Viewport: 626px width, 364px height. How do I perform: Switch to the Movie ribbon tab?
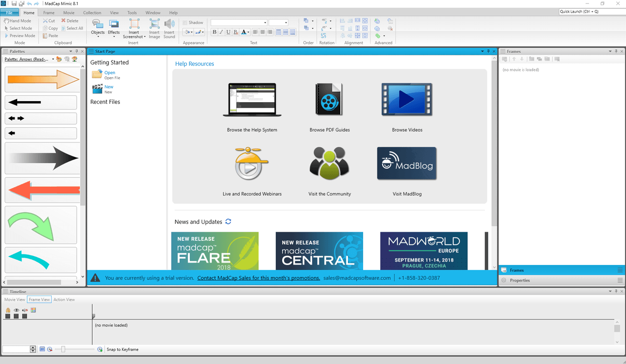(x=68, y=13)
